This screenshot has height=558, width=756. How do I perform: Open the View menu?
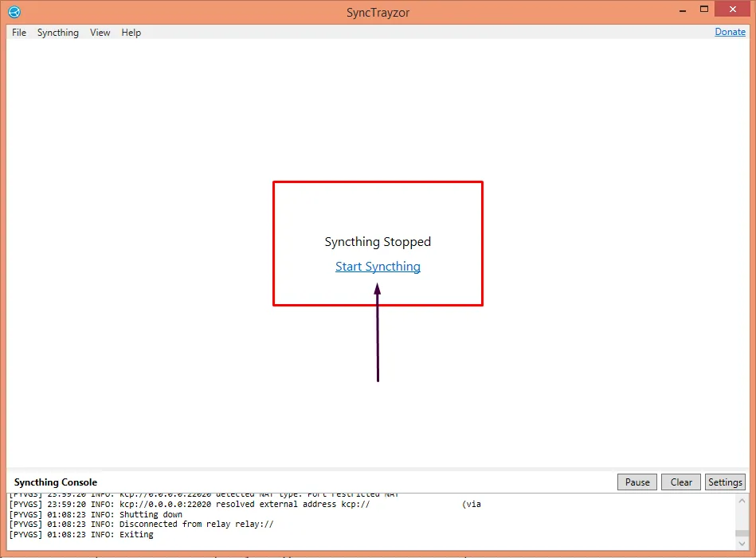(100, 33)
